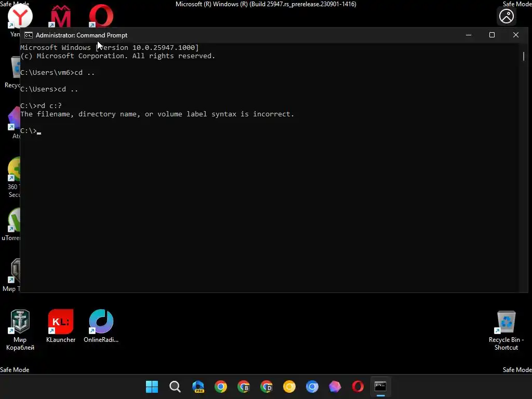Viewport: 532px width, 399px height.
Task: Maximize the Command Prompt window
Action: [x=492, y=35]
